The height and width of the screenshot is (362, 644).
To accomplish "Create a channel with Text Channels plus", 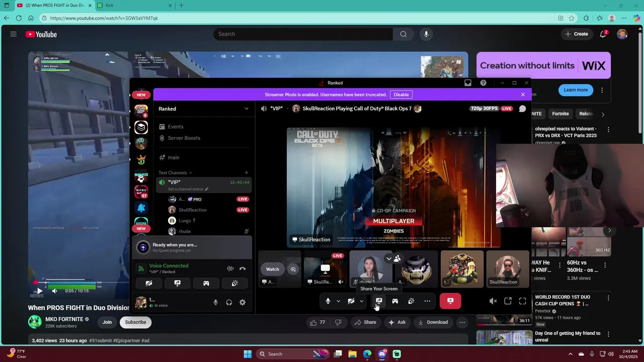I will pyautogui.click(x=246, y=172).
